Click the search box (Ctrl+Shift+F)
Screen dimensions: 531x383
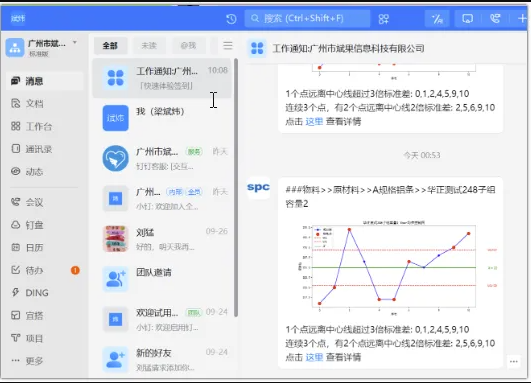[x=307, y=18]
